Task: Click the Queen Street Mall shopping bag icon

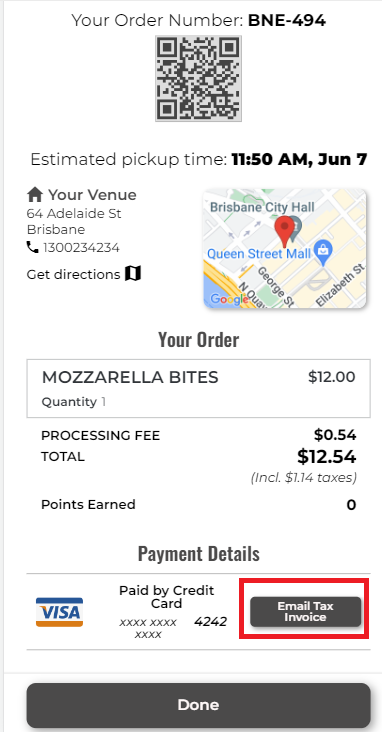Action: coord(322,248)
